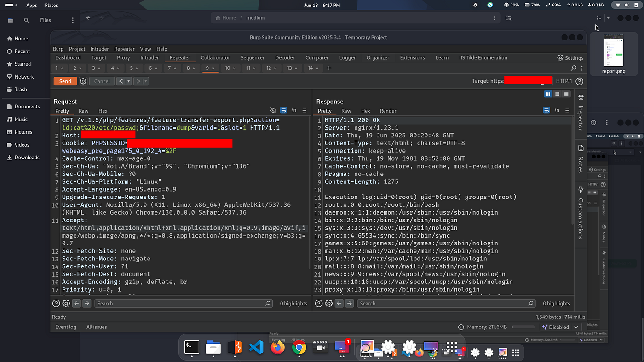Select Repeater tab number 9
The image size is (644, 362).
(210, 68)
